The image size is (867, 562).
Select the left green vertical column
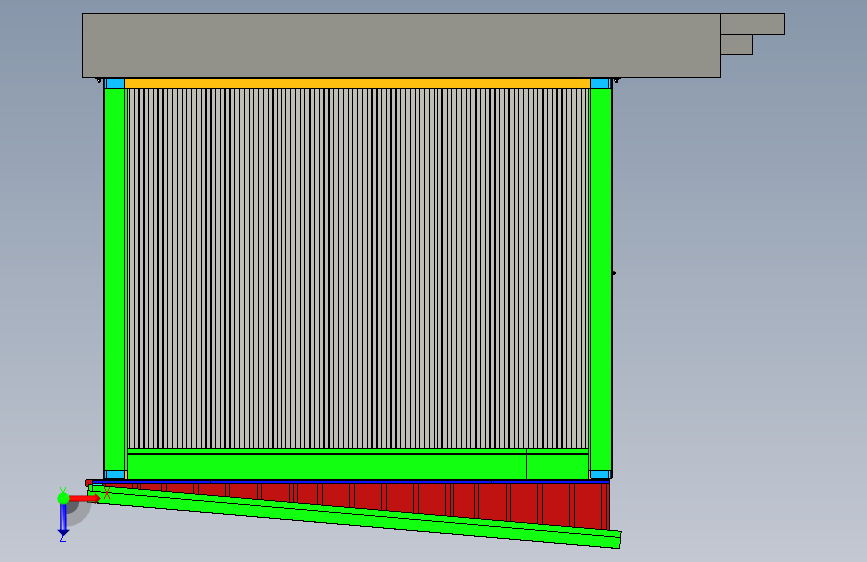click(x=114, y=279)
